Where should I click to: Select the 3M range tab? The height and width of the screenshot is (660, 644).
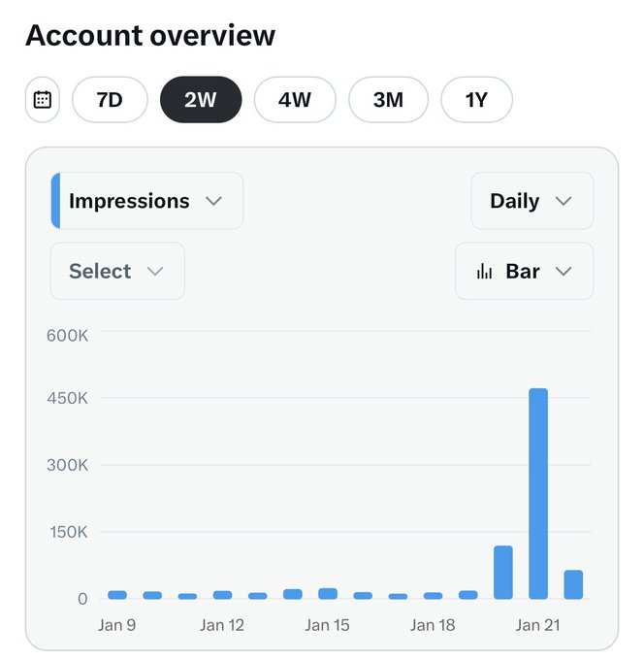point(388,100)
